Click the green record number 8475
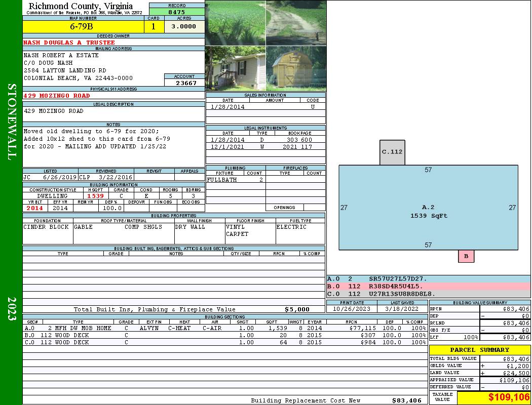The width and height of the screenshot is (532, 405). tap(176, 12)
